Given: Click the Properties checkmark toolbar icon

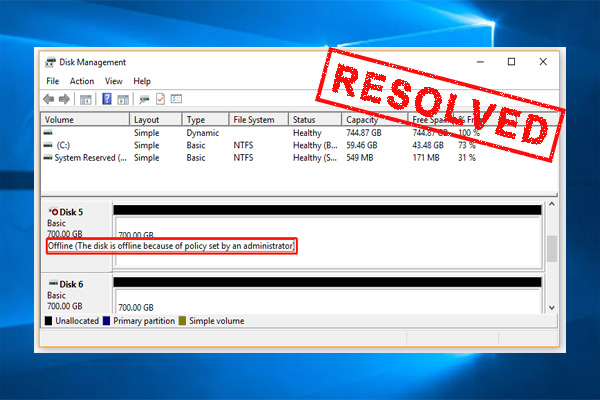Looking at the screenshot, I should point(160,99).
